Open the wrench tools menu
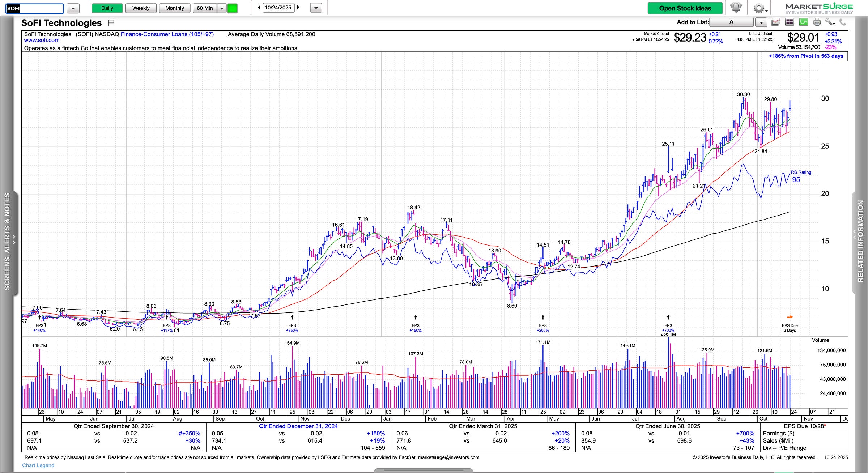 (x=830, y=22)
